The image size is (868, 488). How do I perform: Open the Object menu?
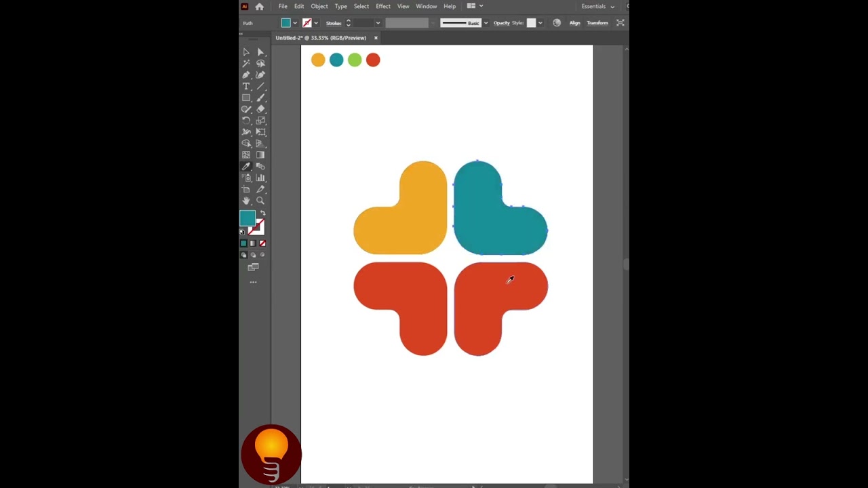coord(319,6)
